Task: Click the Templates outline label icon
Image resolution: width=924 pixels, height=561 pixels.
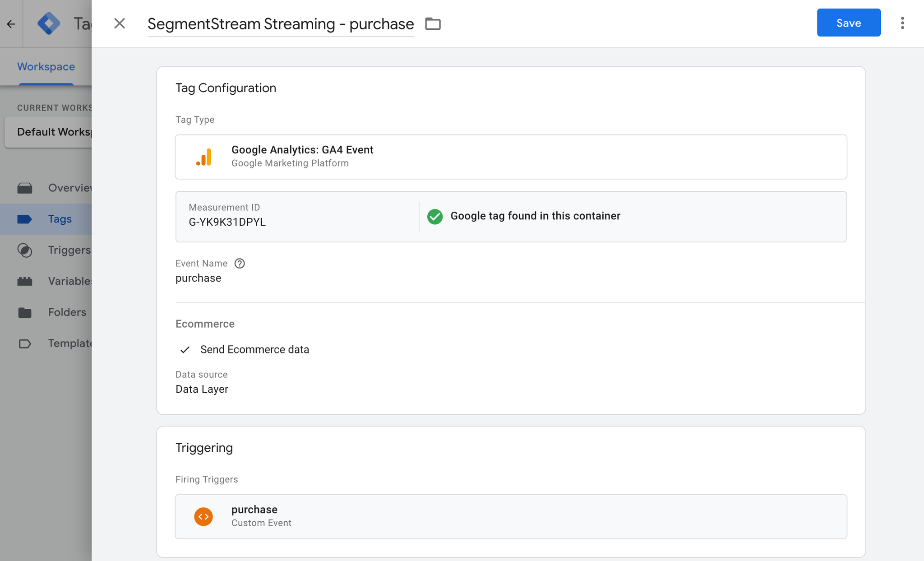Action: 25,344
